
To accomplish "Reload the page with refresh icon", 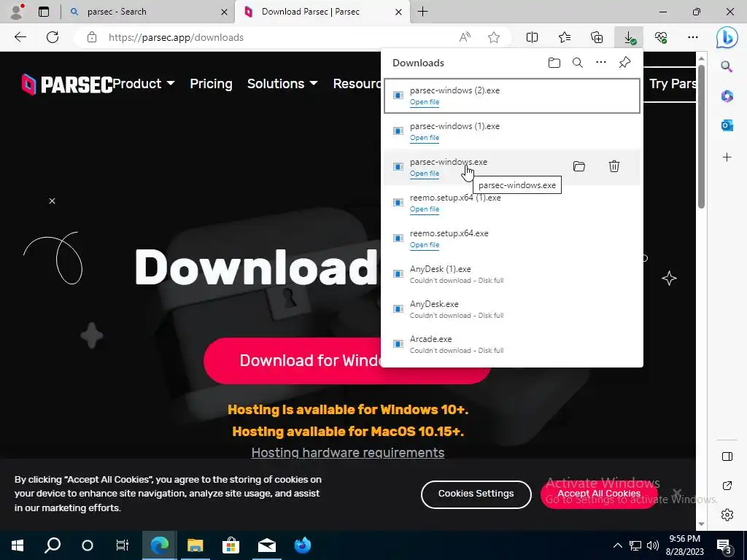I will 53,37.
